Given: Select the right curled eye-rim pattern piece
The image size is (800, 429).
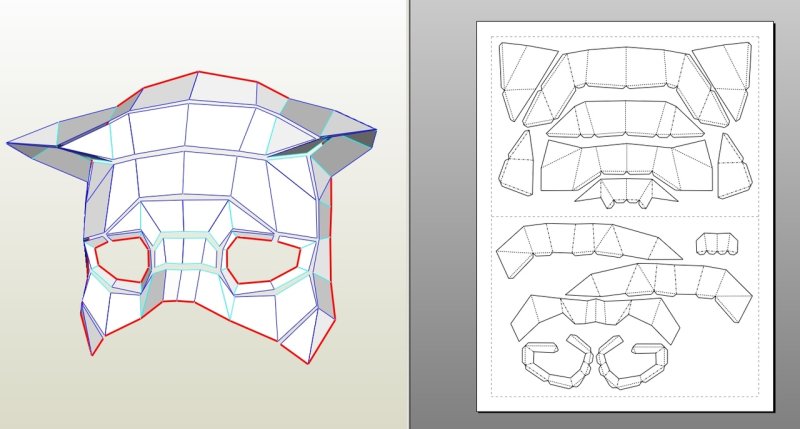Looking at the screenshot, I should 628,363.
